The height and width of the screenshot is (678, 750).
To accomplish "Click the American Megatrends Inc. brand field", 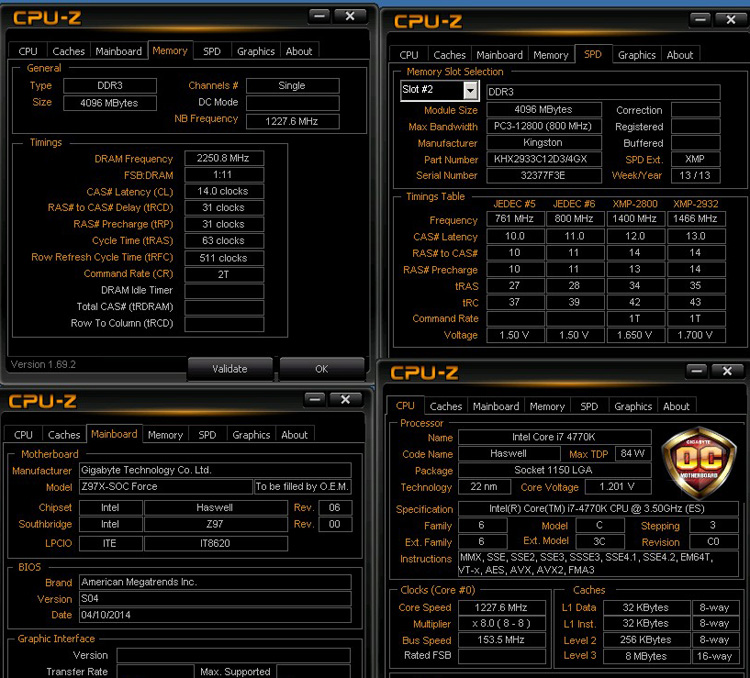I will [215, 582].
